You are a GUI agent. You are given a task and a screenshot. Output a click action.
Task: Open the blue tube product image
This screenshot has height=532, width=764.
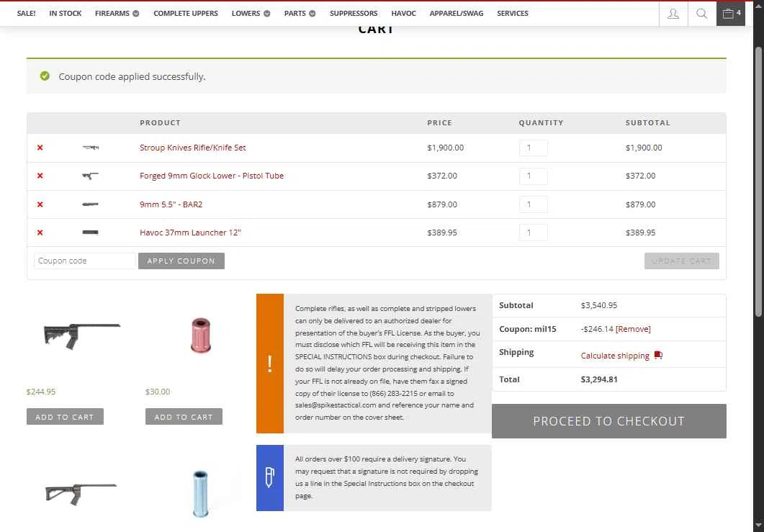coord(200,493)
